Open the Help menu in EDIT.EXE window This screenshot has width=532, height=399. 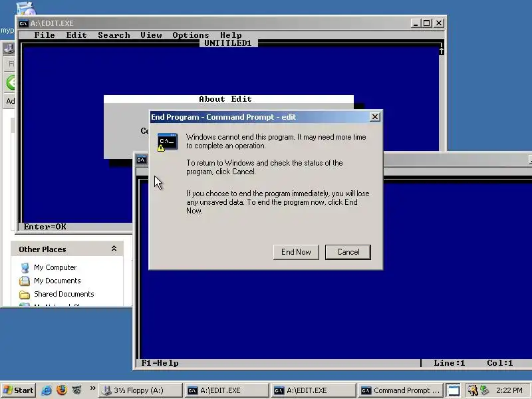pos(231,35)
